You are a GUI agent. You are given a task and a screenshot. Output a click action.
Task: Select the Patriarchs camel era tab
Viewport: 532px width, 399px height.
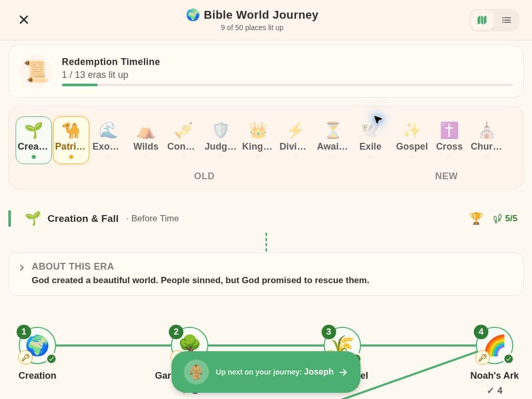click(x=71, y=140)
